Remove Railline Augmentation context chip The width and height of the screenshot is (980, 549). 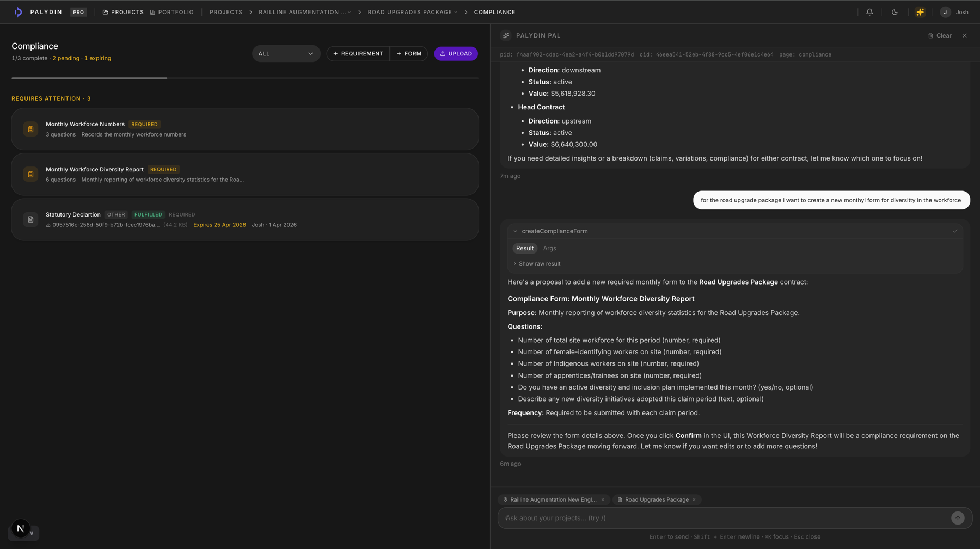click(x=603, y=499)
